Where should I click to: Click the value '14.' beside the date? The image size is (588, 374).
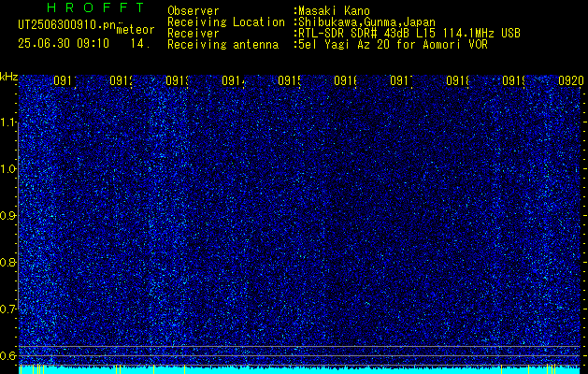coord(140,44)
